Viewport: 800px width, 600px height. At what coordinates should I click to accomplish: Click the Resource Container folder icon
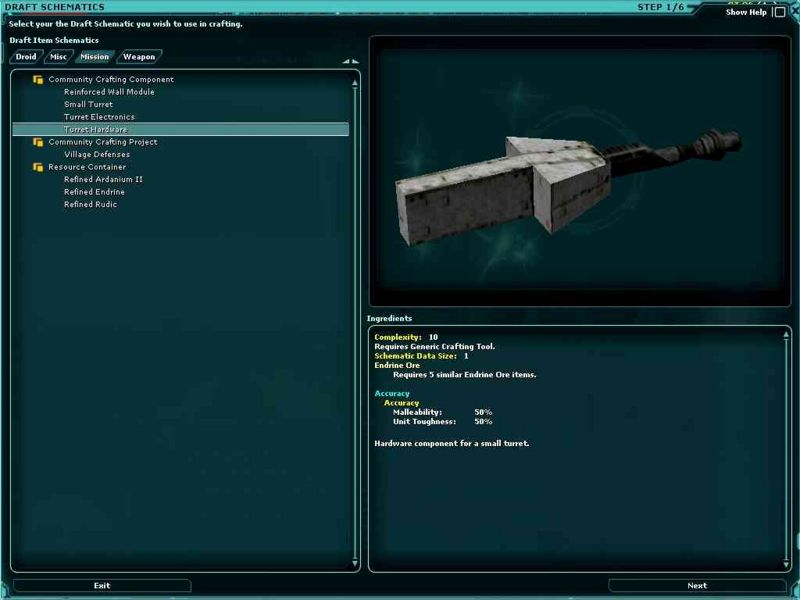pos(38,167)
